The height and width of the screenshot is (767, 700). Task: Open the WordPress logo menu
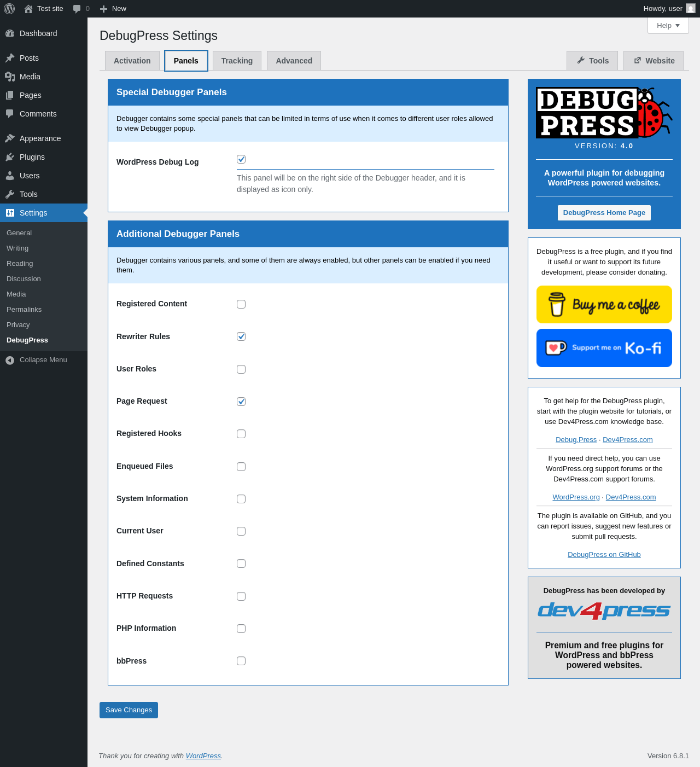pyautogui.click(x=9, y=9)
